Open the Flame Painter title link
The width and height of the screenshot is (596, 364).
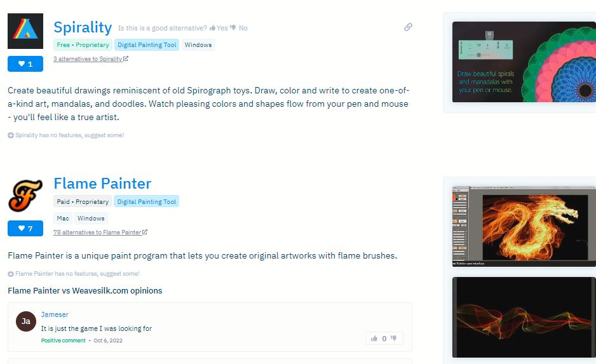coord(102,184)
